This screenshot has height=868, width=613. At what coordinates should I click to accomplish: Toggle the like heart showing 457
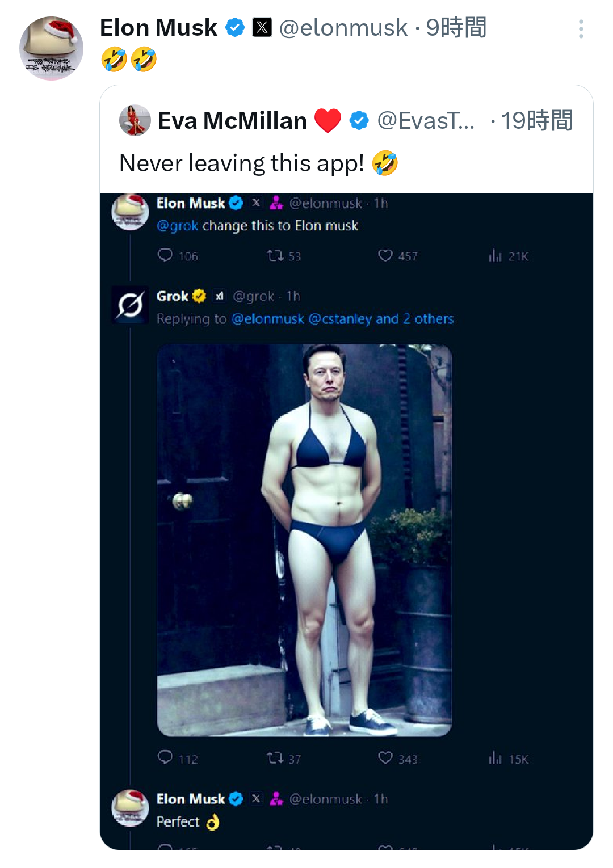385,256
